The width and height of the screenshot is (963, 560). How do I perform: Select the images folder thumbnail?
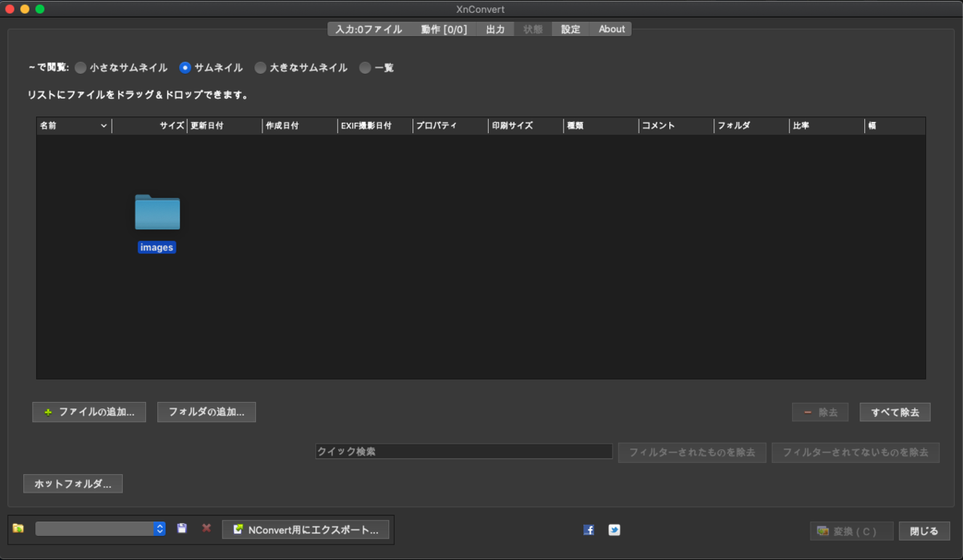(156, 213)
